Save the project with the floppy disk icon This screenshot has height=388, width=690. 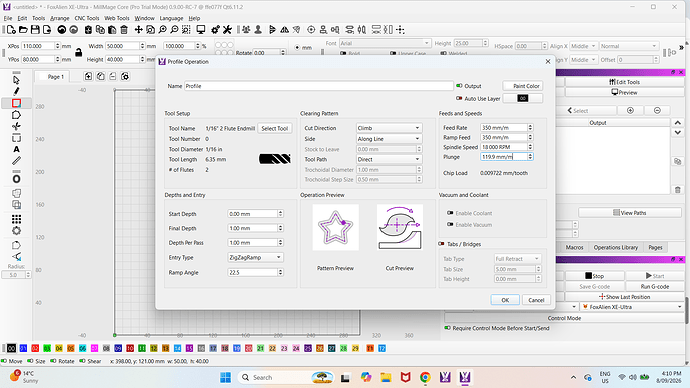click(x=35, y=30)
